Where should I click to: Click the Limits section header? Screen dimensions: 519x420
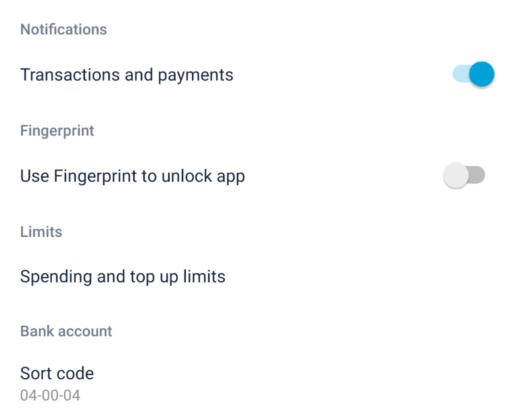[41, 232]
